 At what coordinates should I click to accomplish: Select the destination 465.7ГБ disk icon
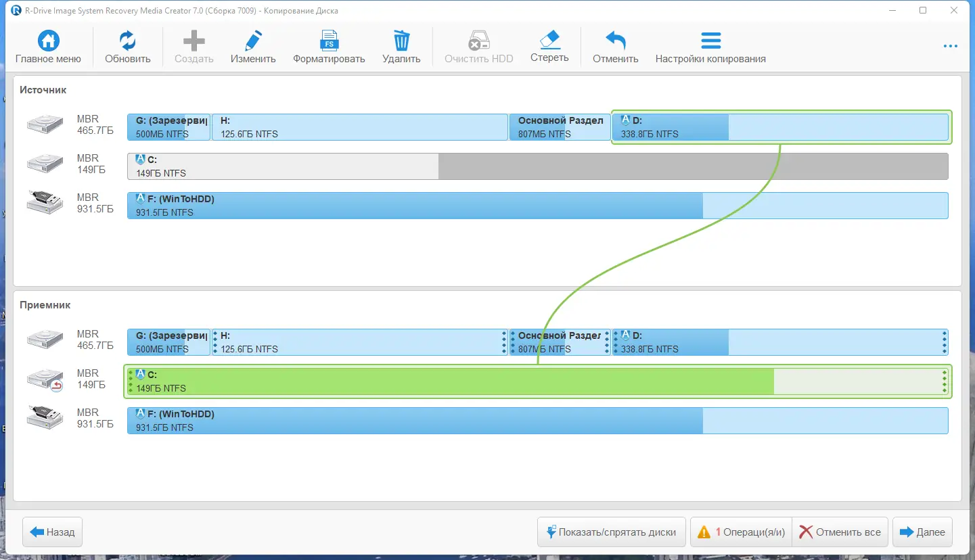45,340
